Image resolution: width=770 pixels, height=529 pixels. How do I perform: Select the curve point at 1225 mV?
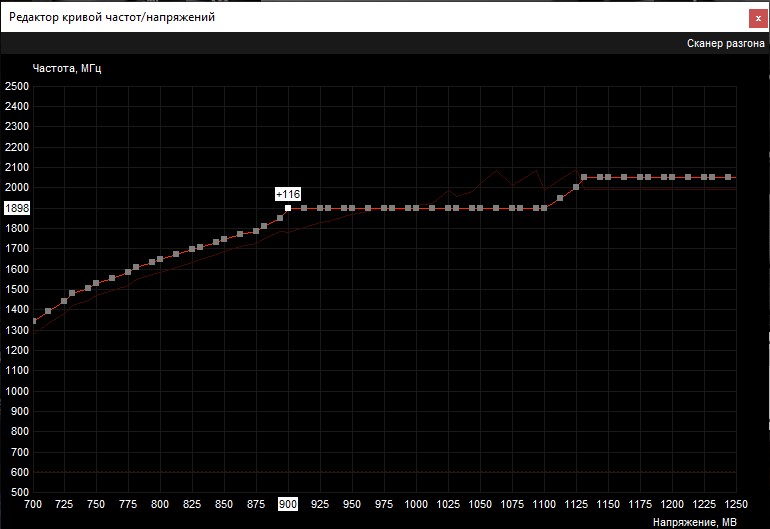tap(704, 177)
